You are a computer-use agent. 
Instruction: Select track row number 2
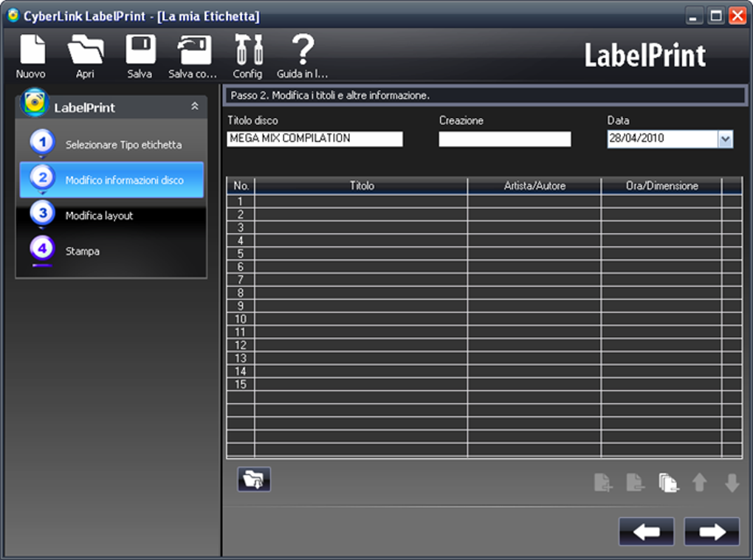coord(484,215)
